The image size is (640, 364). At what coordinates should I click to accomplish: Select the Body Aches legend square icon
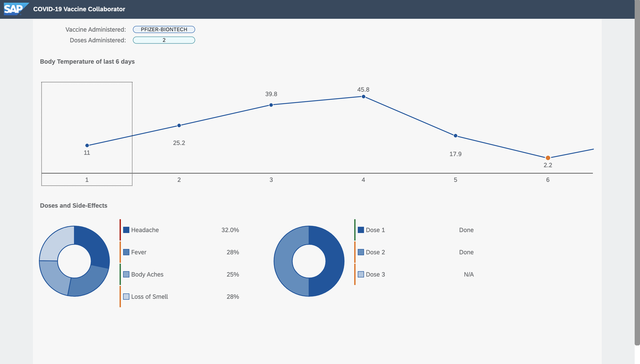(x=126, y=274)
